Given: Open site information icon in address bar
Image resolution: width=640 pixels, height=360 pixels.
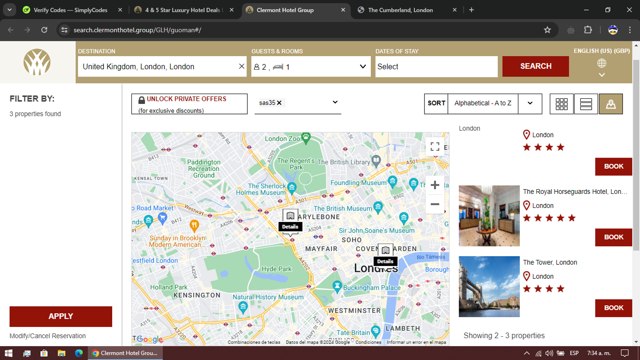Looking at the screenshot, I should (64, 30).
